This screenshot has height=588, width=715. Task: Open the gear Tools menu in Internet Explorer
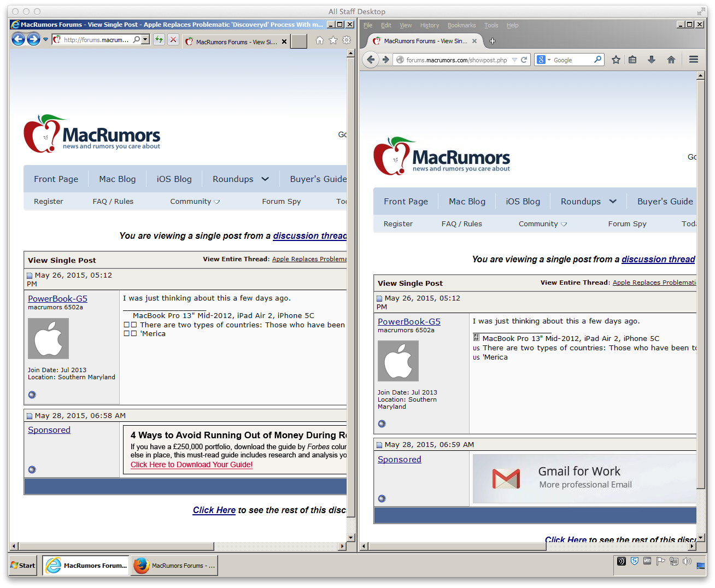click(x=347, y=40)
